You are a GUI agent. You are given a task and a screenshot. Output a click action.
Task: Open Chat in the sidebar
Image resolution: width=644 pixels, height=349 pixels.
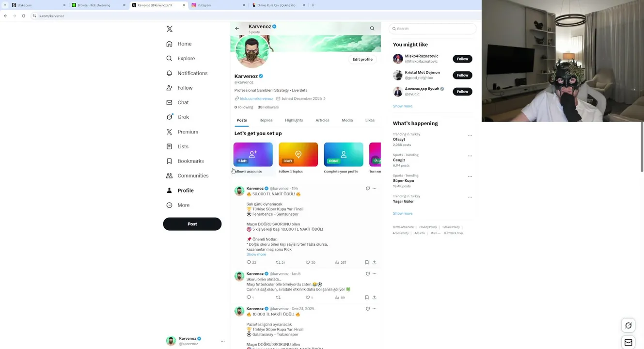click(x=177, y=102)
